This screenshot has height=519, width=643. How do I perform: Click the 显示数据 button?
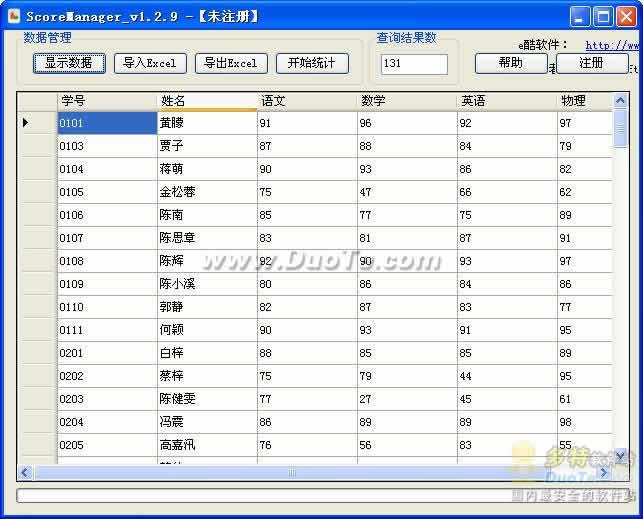click(69, 63)
